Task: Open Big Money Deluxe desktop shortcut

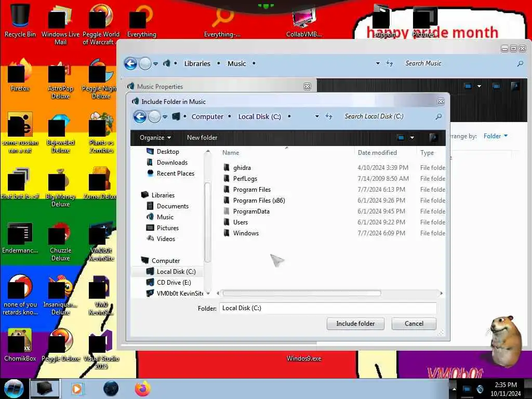Action: coord(60,188)
